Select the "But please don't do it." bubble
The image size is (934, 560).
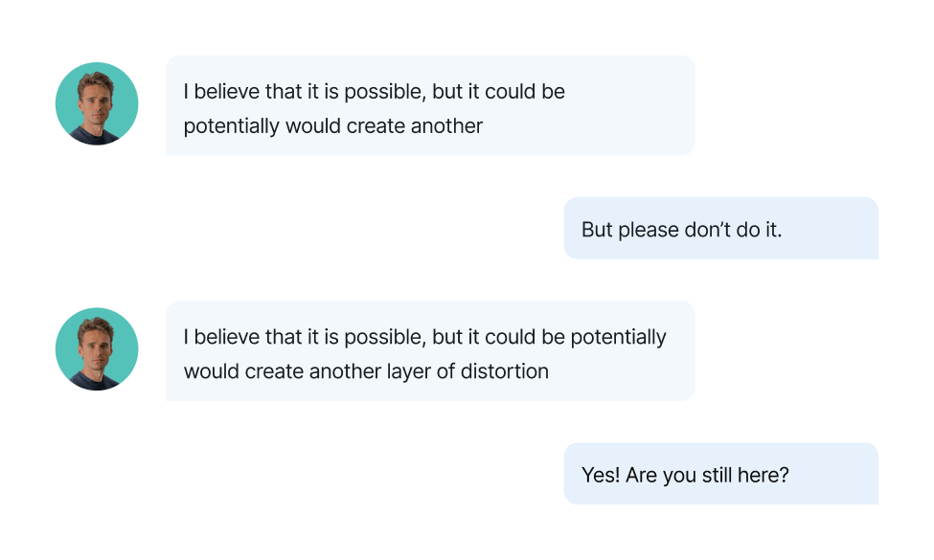(720, 229)
